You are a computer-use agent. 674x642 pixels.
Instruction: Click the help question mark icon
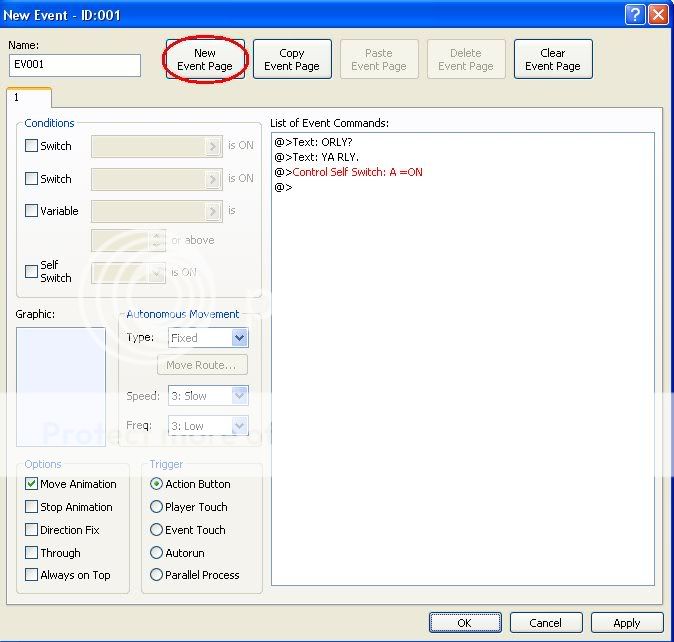[635, 14]
